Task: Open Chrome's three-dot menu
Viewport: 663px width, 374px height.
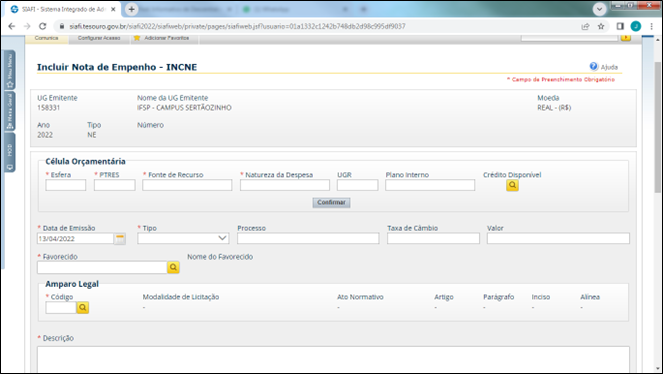Action: click(652, 26)
